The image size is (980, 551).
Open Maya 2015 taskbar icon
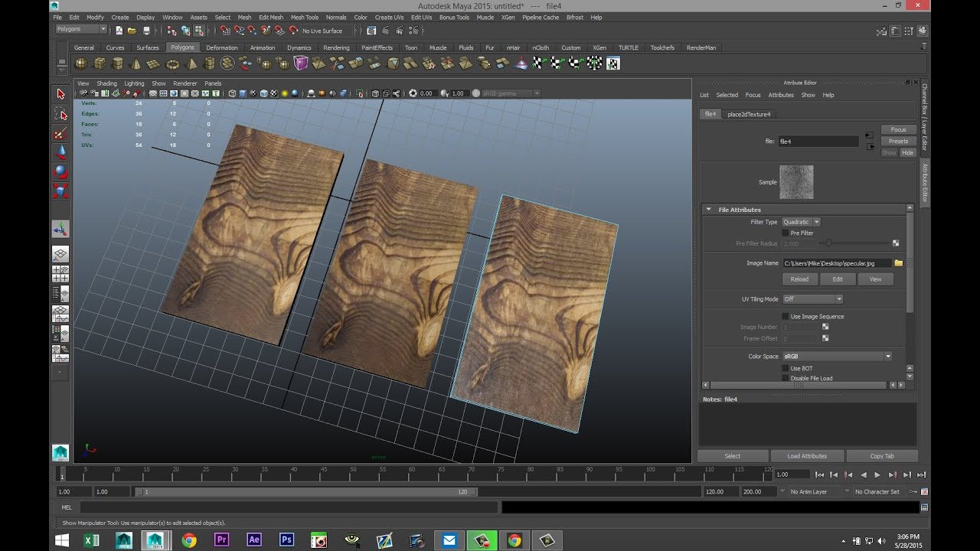[x=156, y=540]
